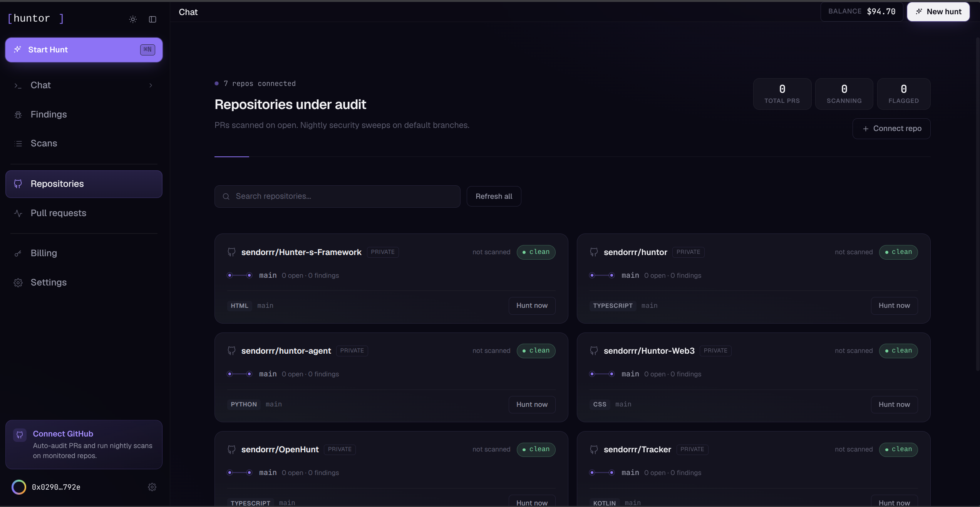
Task: Click the Flagged stat card
Action: pyautogui.click(x=903, y=94)
